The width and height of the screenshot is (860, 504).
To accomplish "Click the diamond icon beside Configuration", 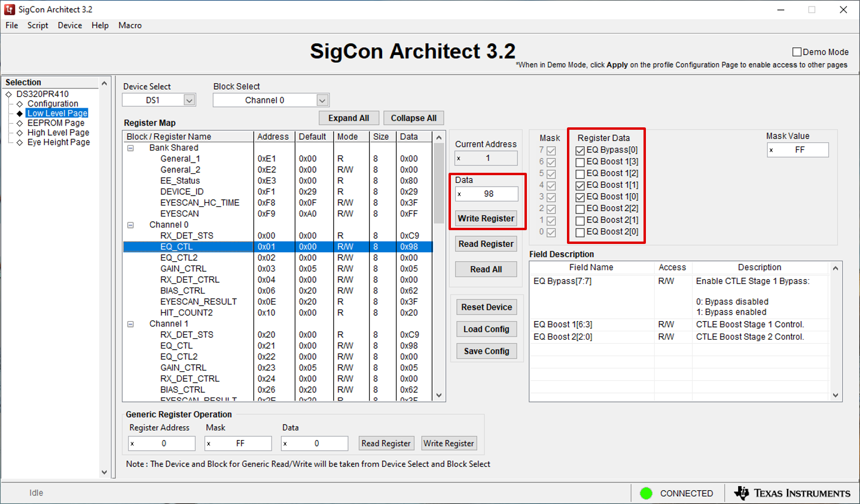I will pyautogui.click(x=20, y=104).
